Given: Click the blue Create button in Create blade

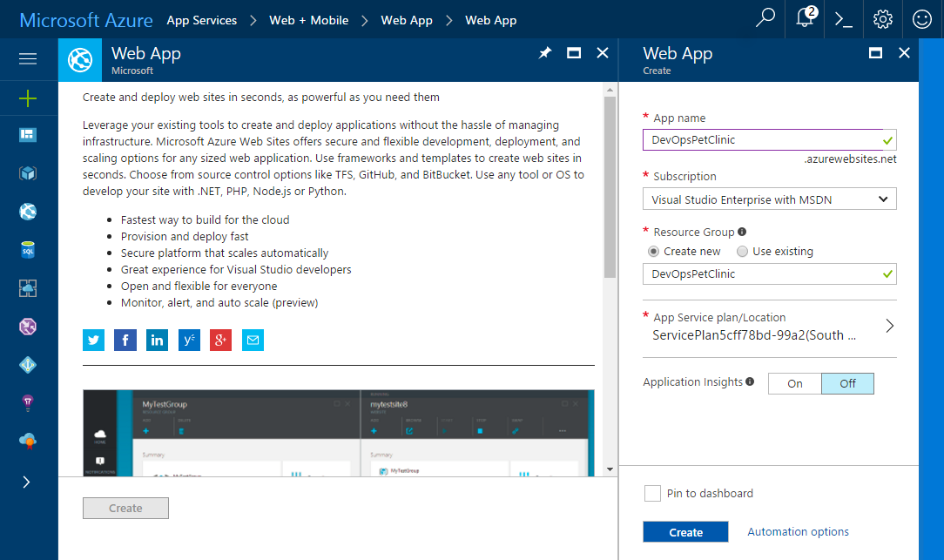Looking at the screenshot, I should point(685,532).
